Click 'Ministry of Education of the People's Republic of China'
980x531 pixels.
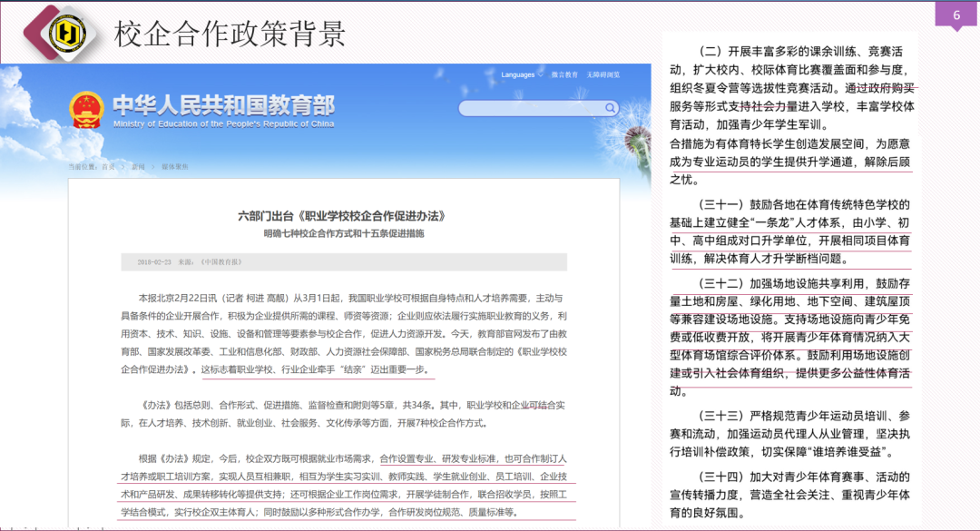[x=224, y=123]
